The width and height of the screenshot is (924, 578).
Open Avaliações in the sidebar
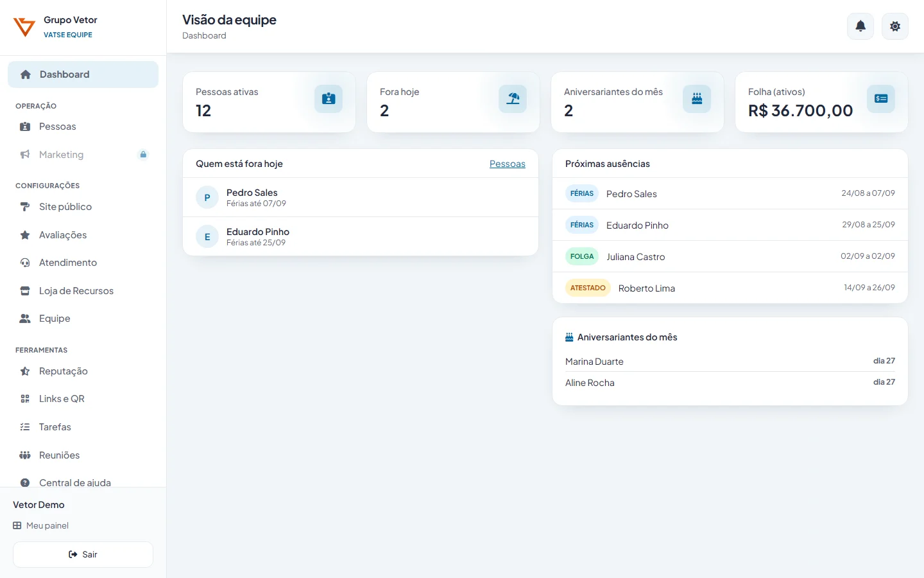[x=83, y=235]
